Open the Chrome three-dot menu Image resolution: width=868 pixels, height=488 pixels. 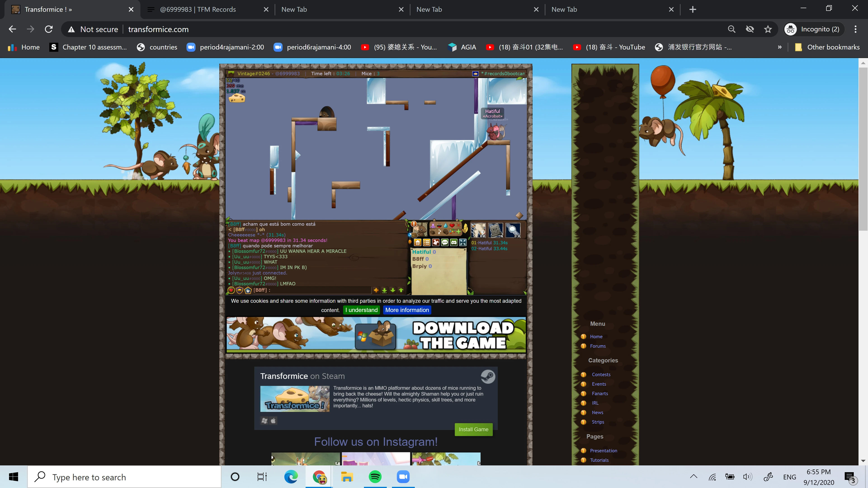[855, 29]
